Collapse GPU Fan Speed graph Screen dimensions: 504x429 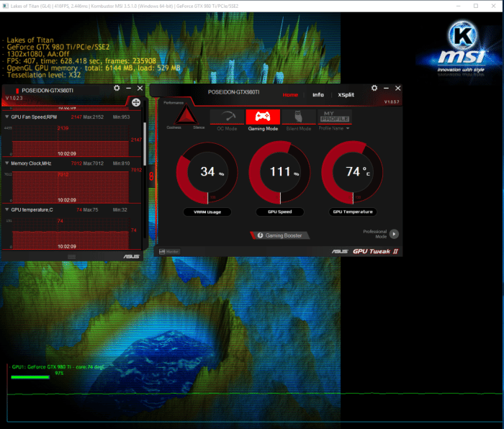[6, 117]
